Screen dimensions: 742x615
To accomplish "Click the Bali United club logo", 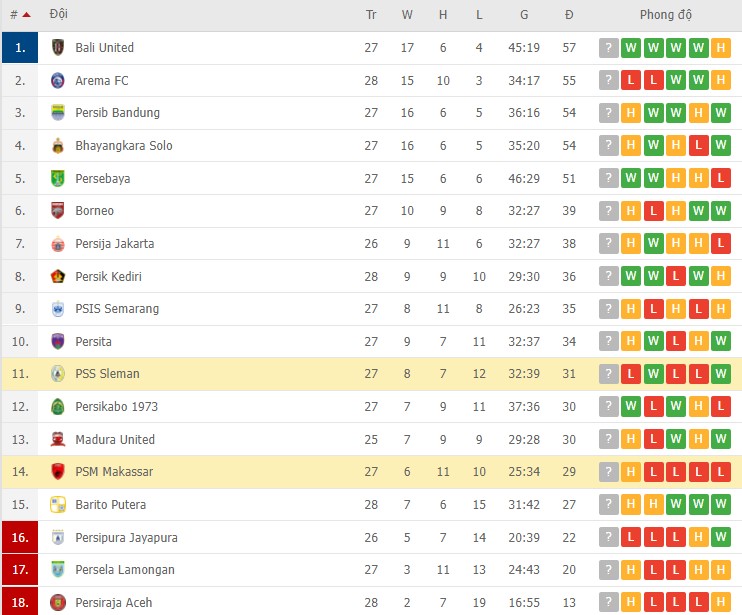I will [57, 48].
